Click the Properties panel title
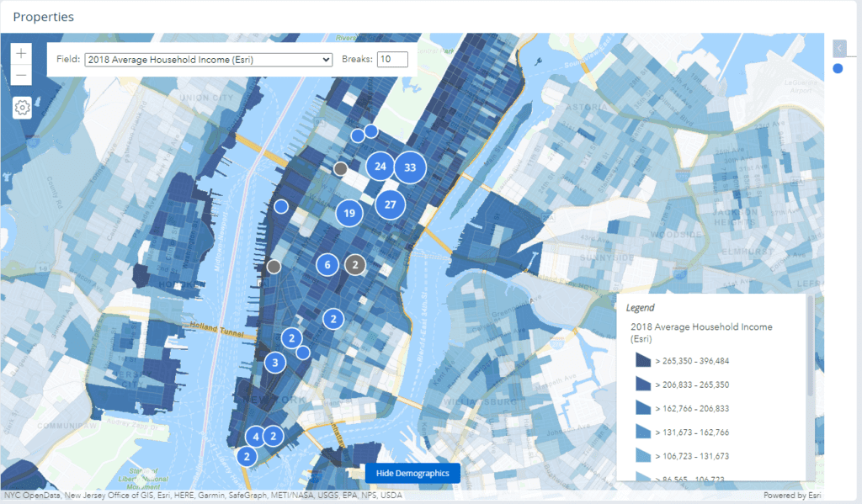862x504 pixels. (x=43, y=16)
